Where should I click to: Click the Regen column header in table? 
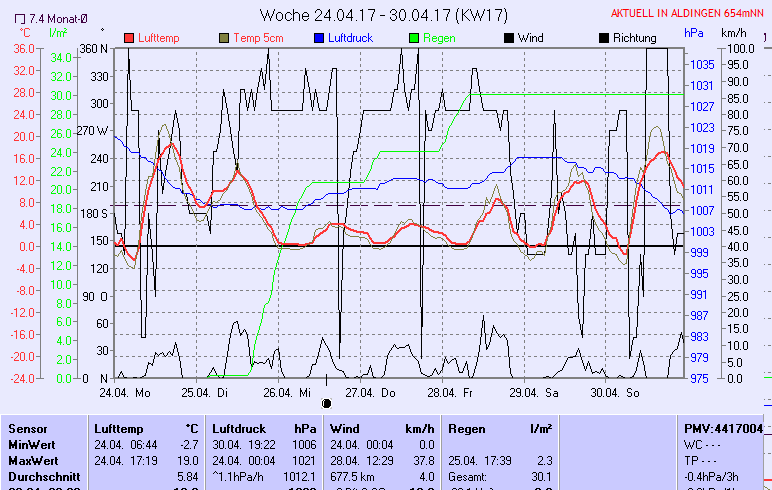click(467, 428)
